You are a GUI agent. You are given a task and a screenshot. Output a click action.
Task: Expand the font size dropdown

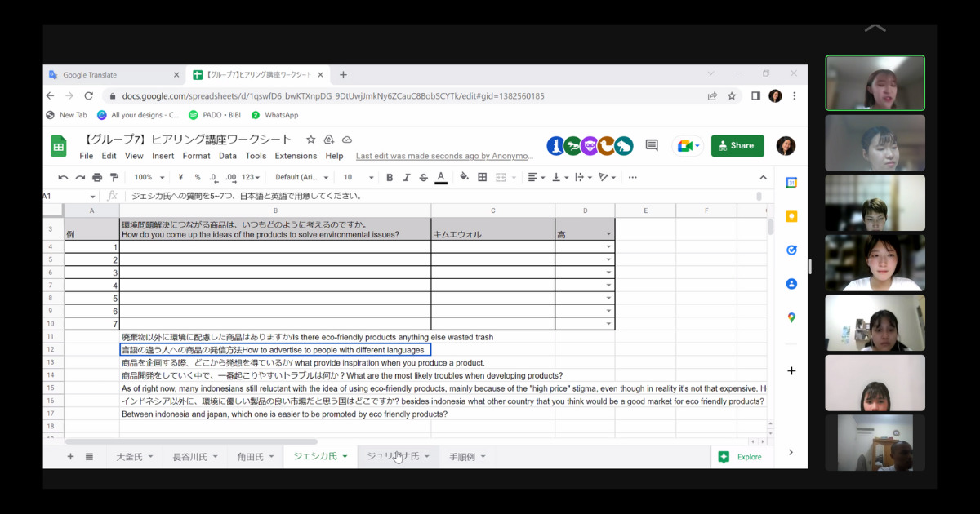pos(359,177)
